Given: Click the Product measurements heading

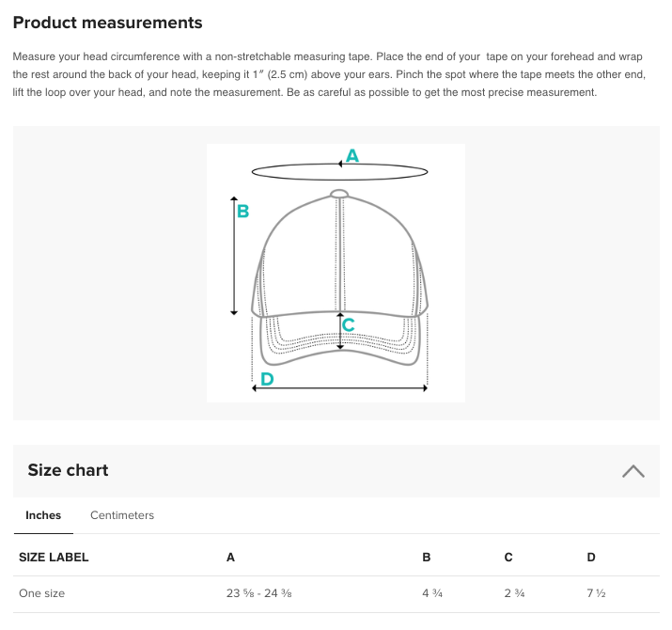Looking at the screenshot, I should point(107,23).
